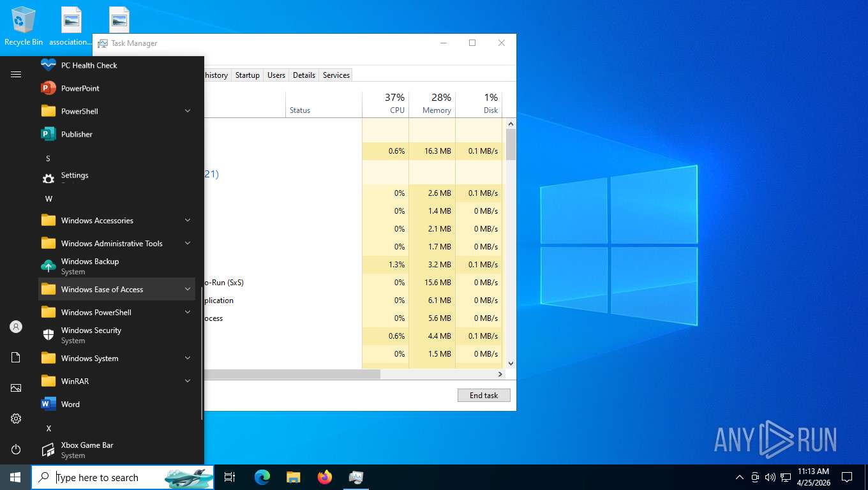The width and height of the screenshot is (868, 490).
Task: Expand Windows System chevron
Action: [188, 358]
